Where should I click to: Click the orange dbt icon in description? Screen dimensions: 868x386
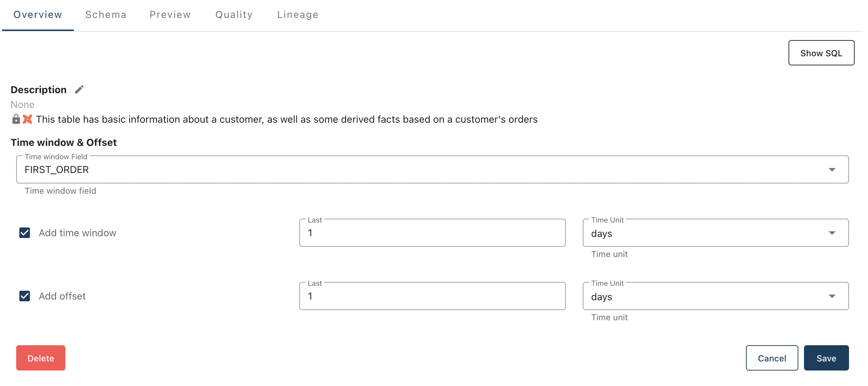pyautogui.click(x=27, y=119)
